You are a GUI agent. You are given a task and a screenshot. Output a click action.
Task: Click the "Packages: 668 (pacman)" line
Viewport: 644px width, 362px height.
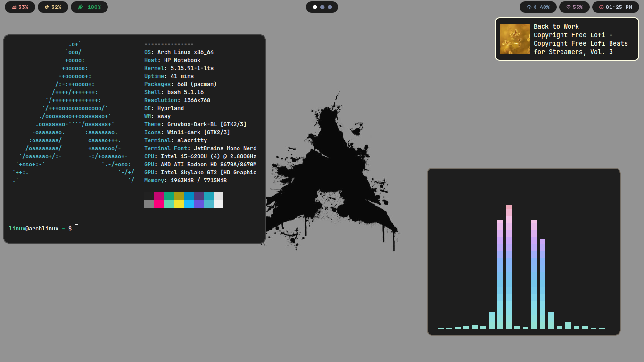point(181,84)
